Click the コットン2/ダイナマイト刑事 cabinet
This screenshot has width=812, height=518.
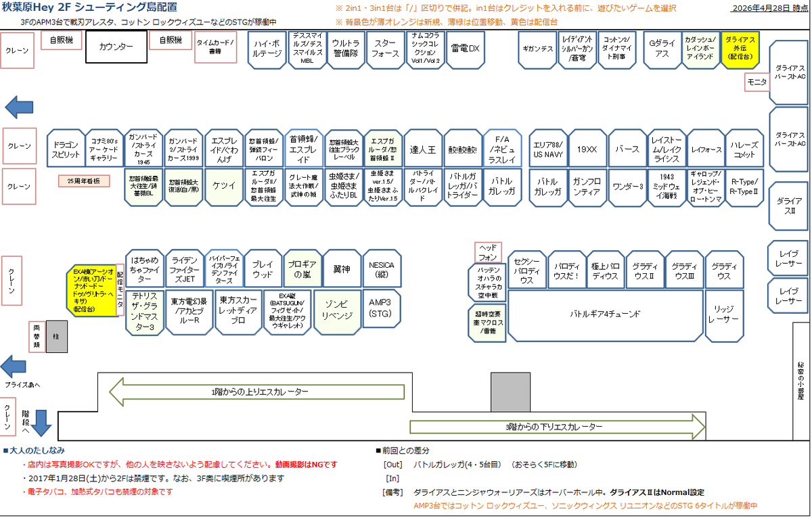[617, 49]
